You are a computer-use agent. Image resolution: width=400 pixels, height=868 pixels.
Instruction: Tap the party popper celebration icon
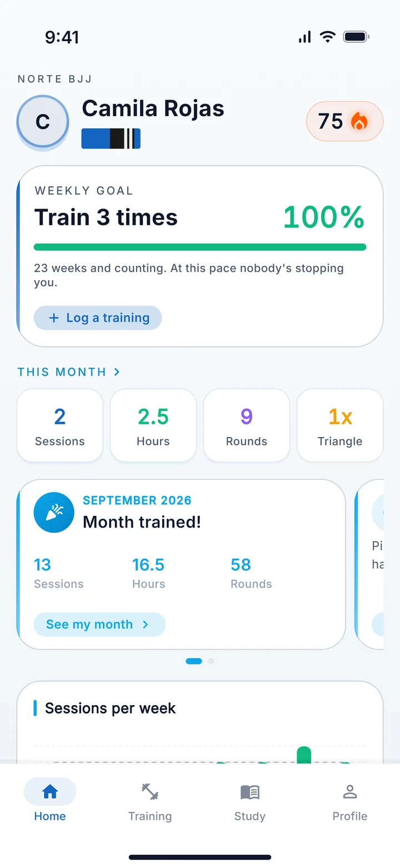pos(54,513)
